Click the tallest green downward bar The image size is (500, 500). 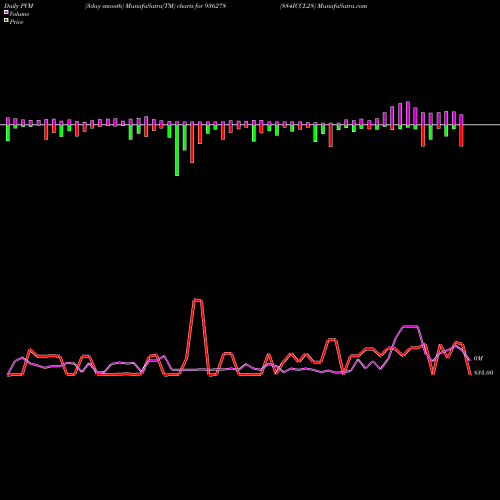(177, 150)
